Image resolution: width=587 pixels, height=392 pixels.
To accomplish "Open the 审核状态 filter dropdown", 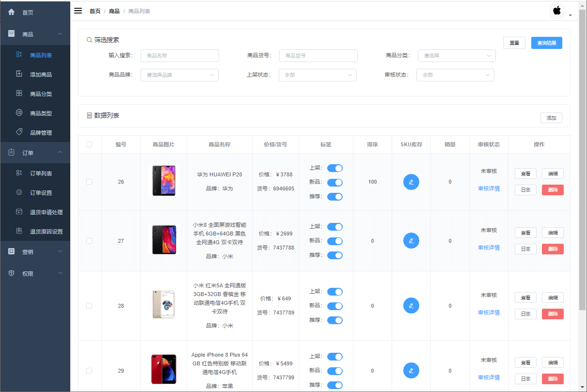I will [455, 75].
